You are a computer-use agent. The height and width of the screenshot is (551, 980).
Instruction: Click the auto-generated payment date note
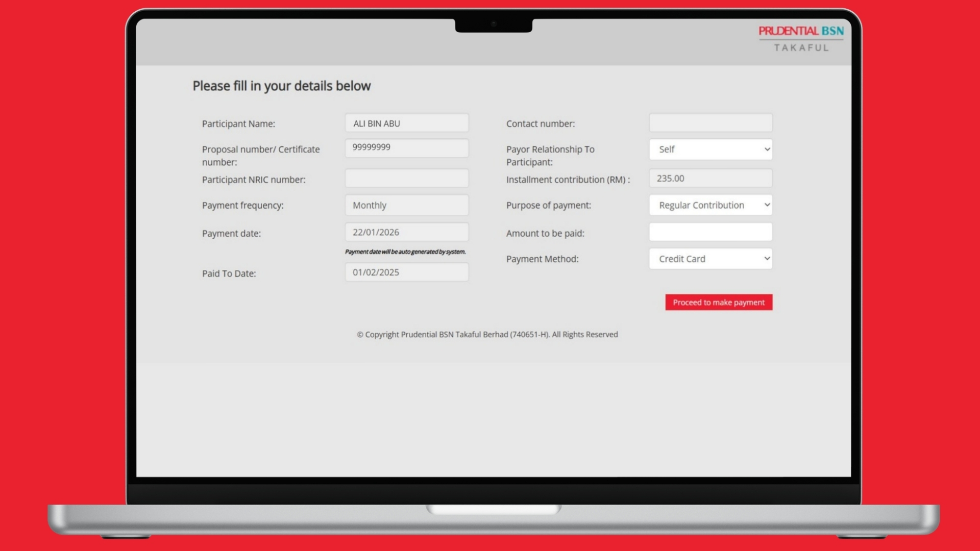[x=405, y=252]
